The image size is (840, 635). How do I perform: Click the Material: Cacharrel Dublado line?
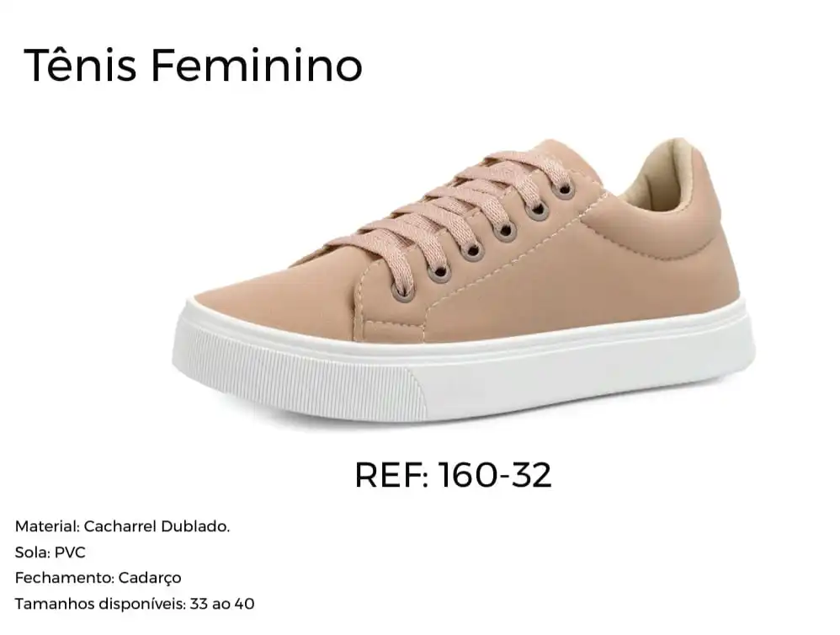122,526
